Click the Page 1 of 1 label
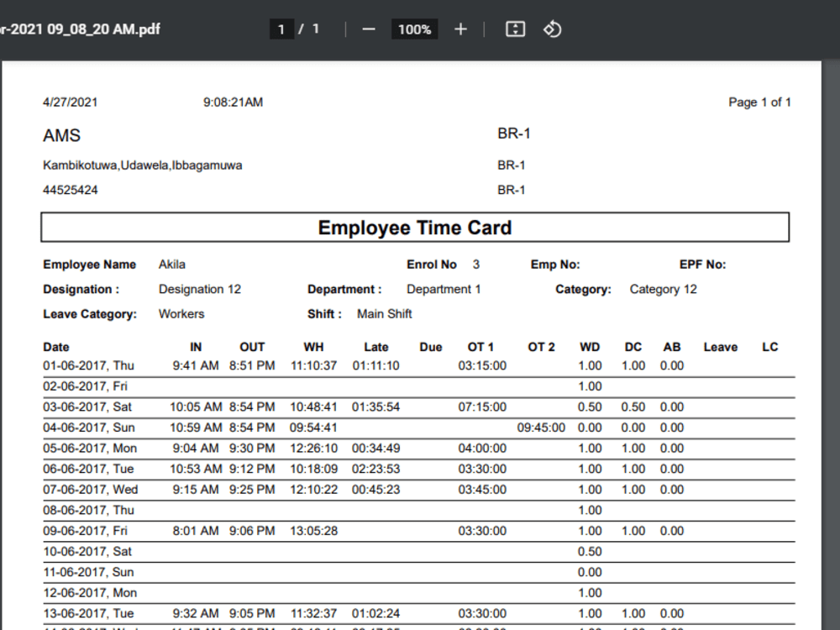 759,102
